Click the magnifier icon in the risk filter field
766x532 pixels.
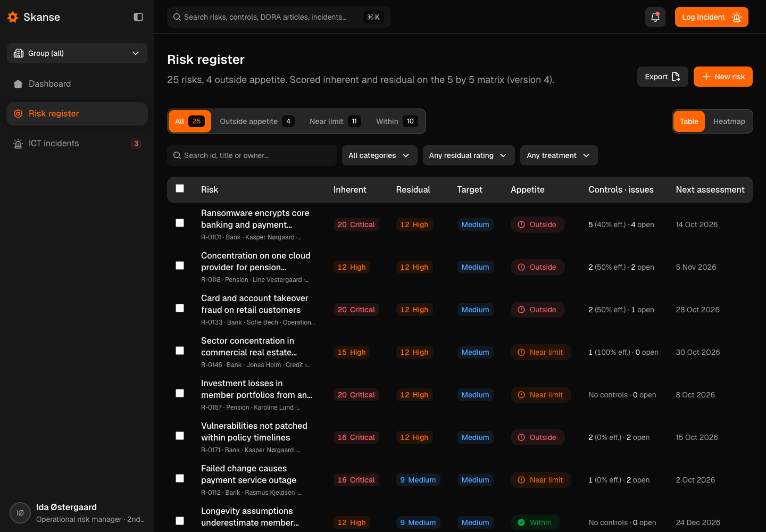pos(177,155)
